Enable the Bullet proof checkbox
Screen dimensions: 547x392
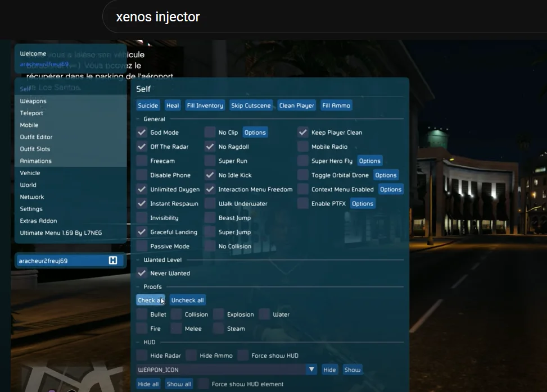[x=142, y=314]
